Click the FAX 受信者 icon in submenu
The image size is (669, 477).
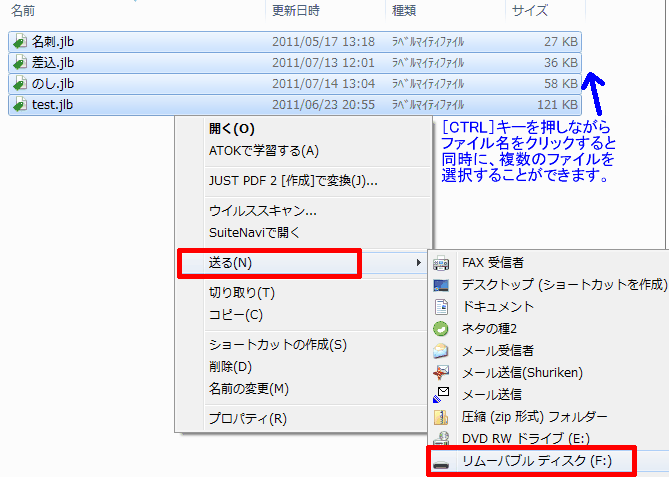(x=441, y=263)
